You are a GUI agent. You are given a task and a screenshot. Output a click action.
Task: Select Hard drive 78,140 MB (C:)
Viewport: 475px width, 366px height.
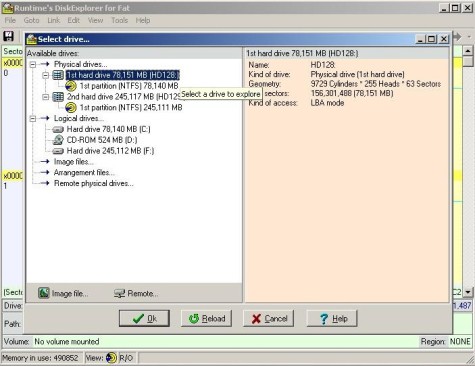point(109,129)
